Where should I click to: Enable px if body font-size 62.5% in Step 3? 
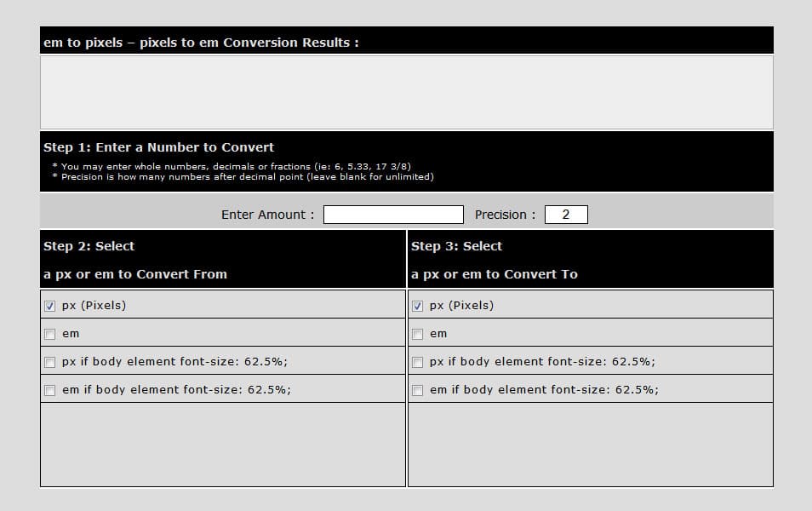tap(416, 361)
